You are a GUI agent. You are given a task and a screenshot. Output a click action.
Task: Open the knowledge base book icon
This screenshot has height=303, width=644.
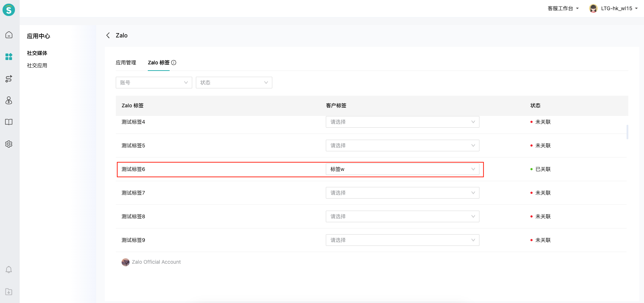9,122
